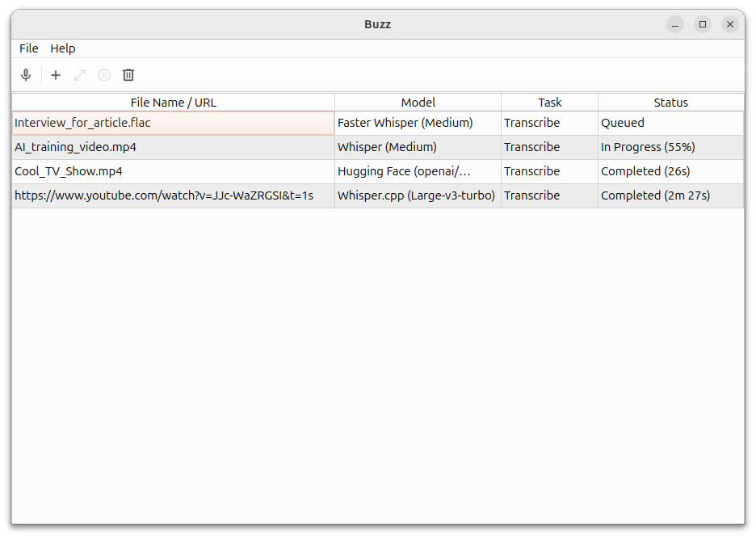Click the Model column header
This screenshot has height=538, width=756.
click(418, 103)
